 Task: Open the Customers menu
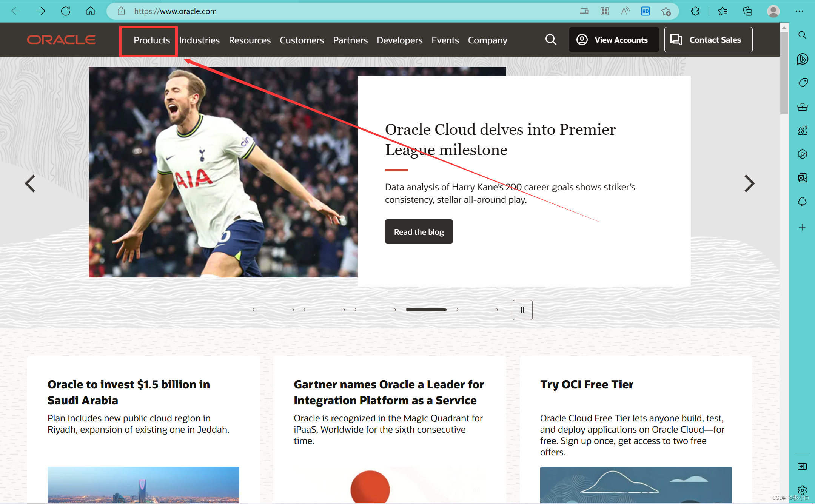pos(302,40)
